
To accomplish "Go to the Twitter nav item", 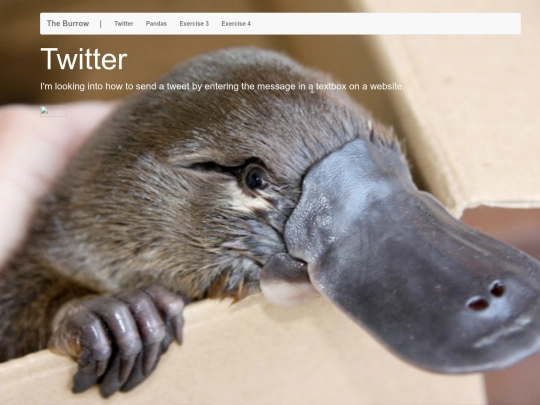I will pos(124,23).
